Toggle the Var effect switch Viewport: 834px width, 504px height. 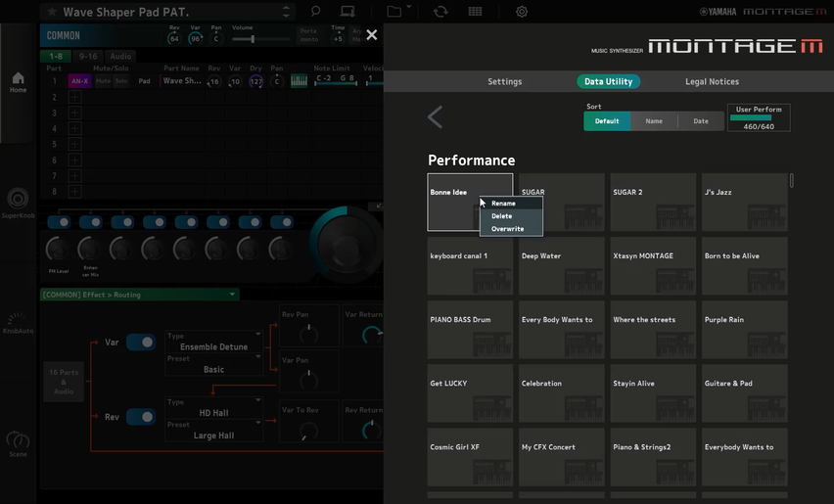coord(141,342)
